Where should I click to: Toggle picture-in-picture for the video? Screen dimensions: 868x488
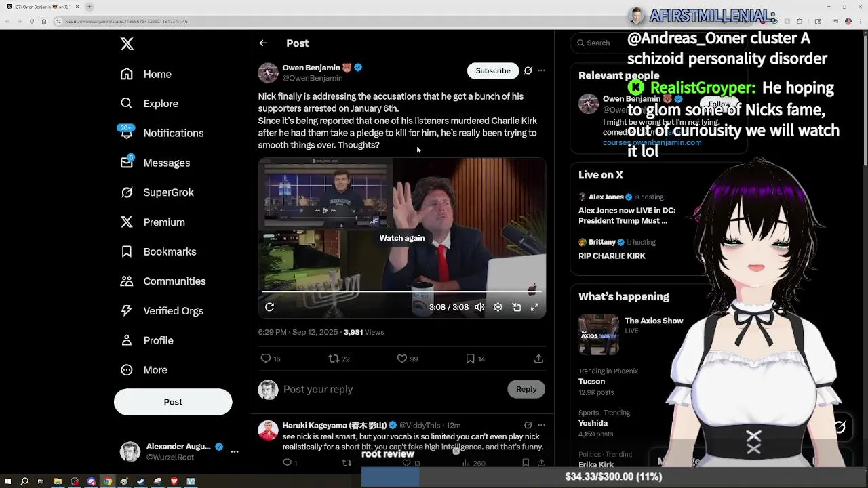click(516, 307)
